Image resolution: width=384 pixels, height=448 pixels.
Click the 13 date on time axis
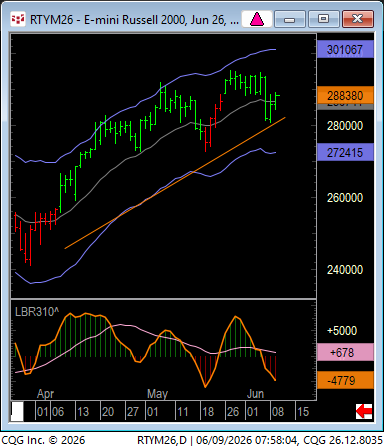tap(83, 412)
